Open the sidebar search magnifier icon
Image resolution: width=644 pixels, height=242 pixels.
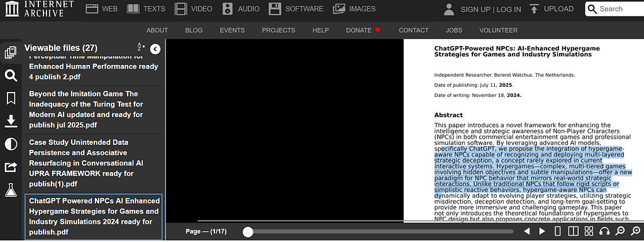tap(11, 76)
